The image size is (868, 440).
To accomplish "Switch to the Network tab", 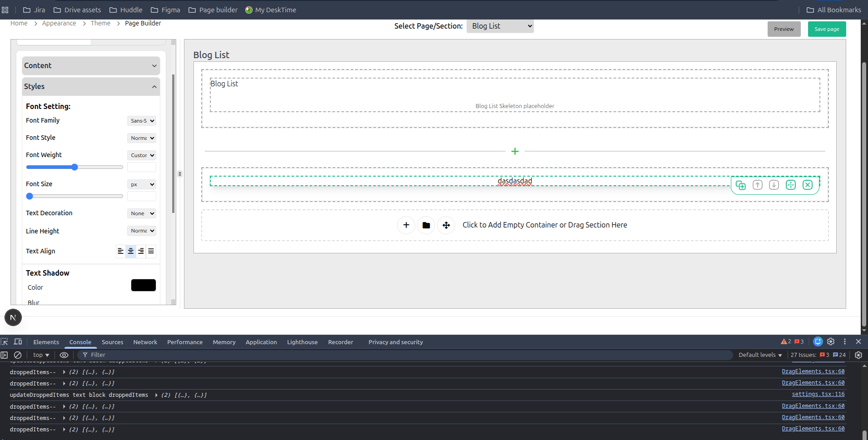I will tap(145, 342).
